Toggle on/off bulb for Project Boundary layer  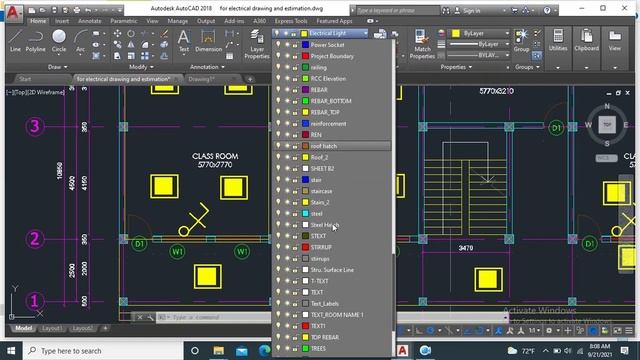(278, 56)
